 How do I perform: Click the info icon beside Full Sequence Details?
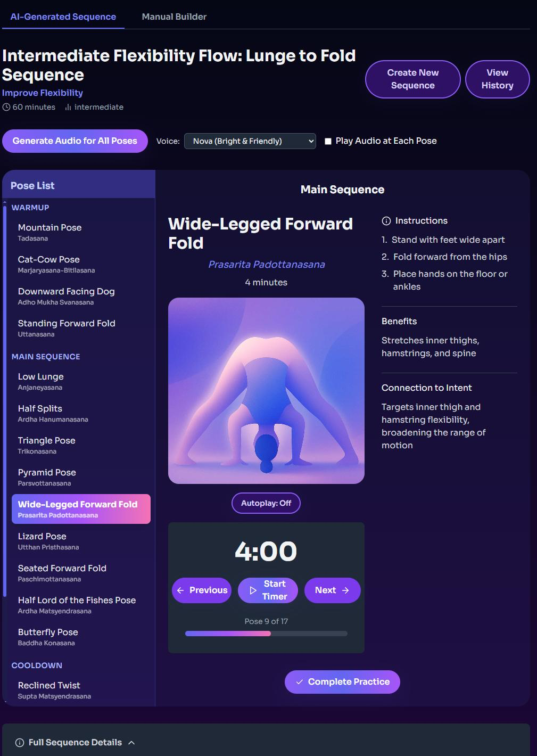[20, 743]
